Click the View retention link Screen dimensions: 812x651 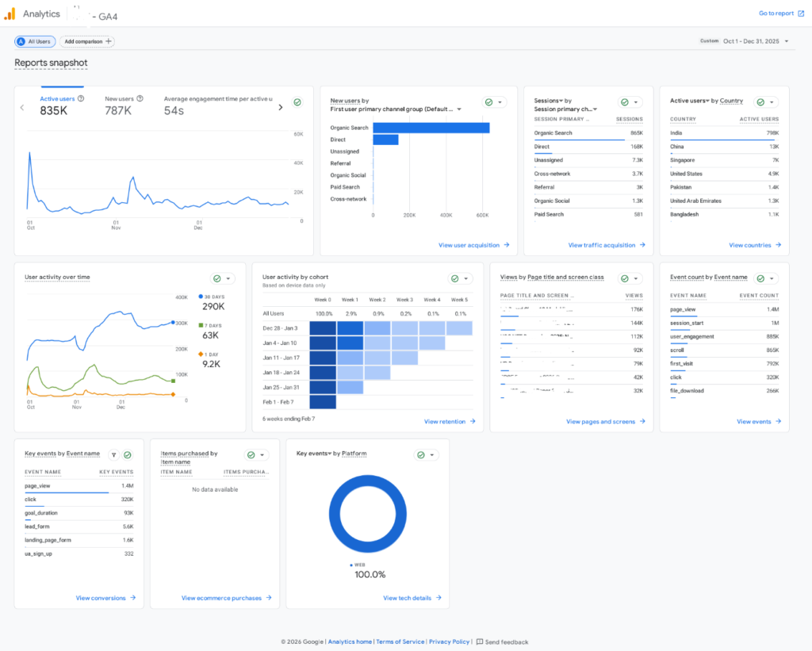pyautogui.click(x=450, y=421)
